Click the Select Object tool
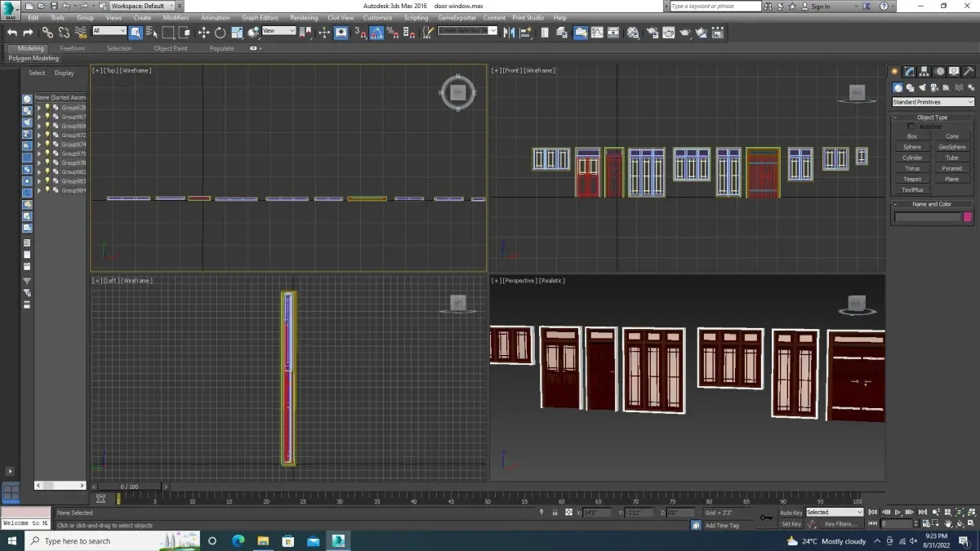The width and height of the screenshot is (980, 551). tap(136, 33)
